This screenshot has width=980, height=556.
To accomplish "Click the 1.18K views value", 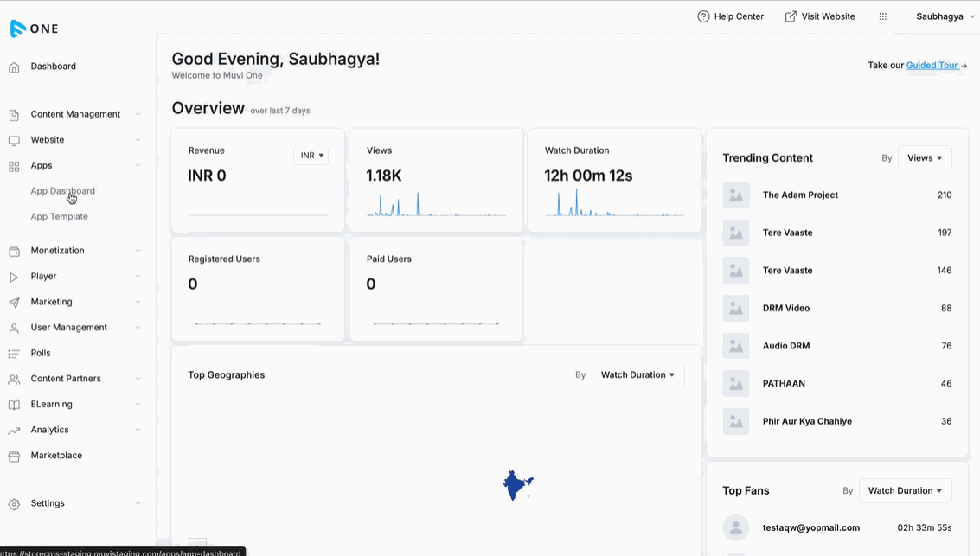I will (384, 176).
